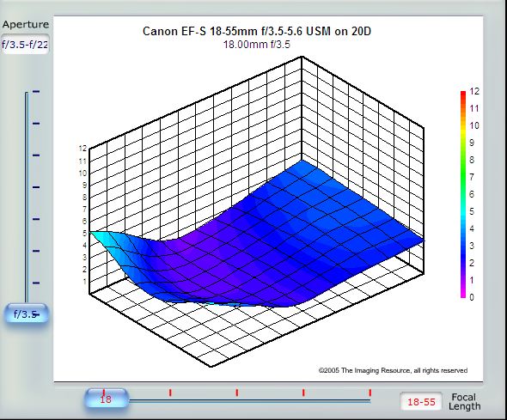The image size is (507, 420).
Task: Click the Imaging Resource copyright text
Action: coord(393,370)
